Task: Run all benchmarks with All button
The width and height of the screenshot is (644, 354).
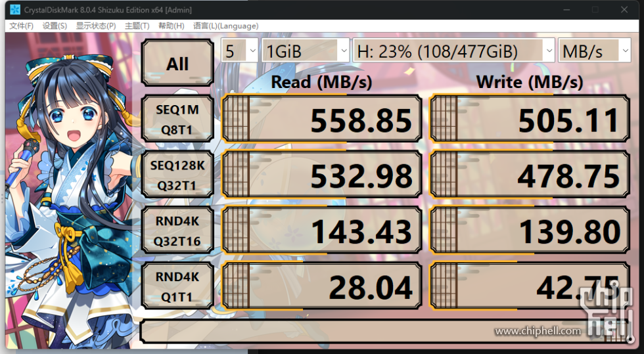Action: click(x=177, y=63)
